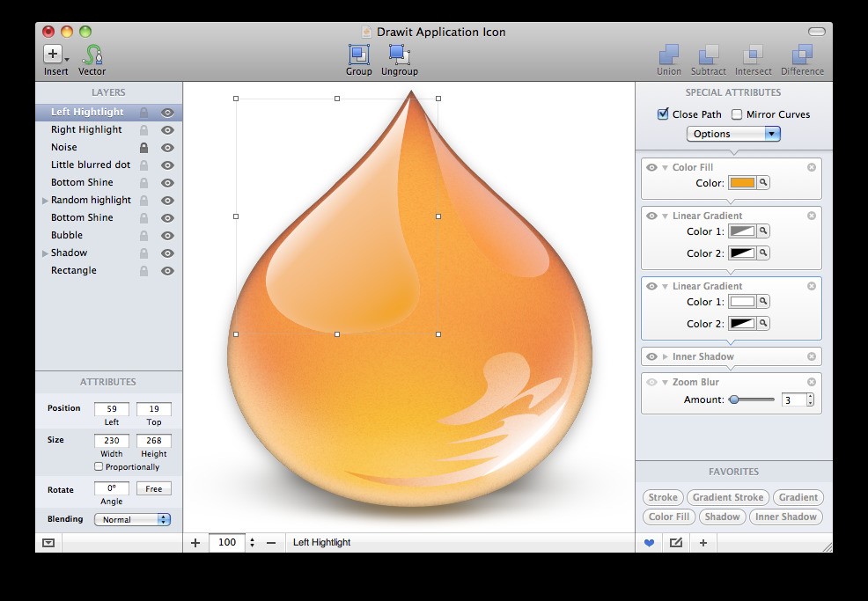
Task: Apply the Union boolean operation
Action: [x=669, y=55]
